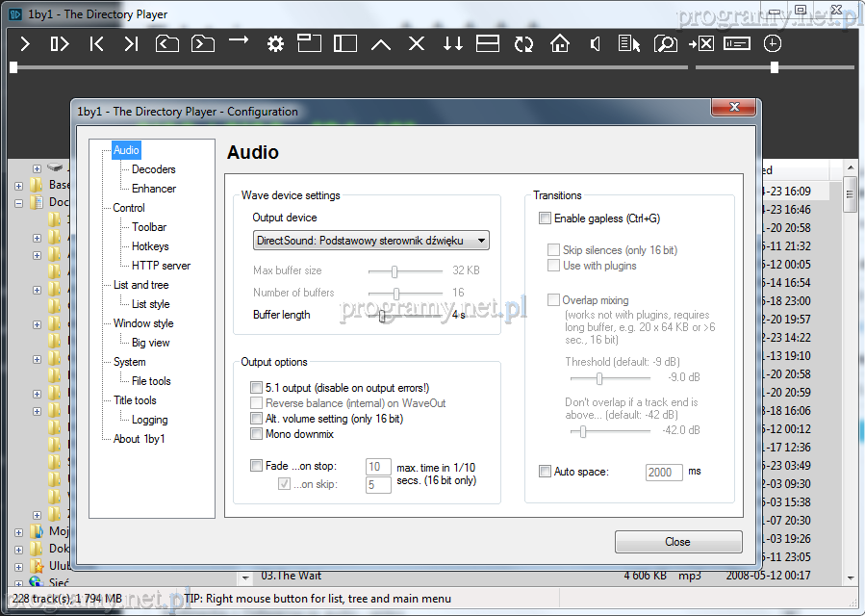Select About 1by1 in the tree

(139, 439)
